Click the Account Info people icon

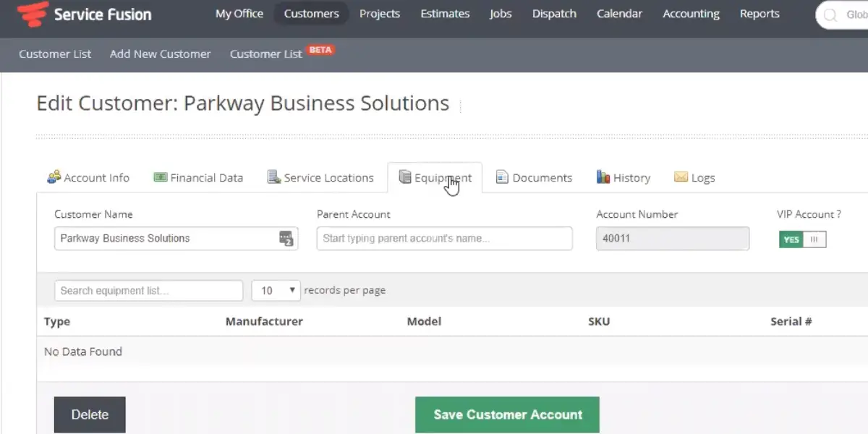54,177
